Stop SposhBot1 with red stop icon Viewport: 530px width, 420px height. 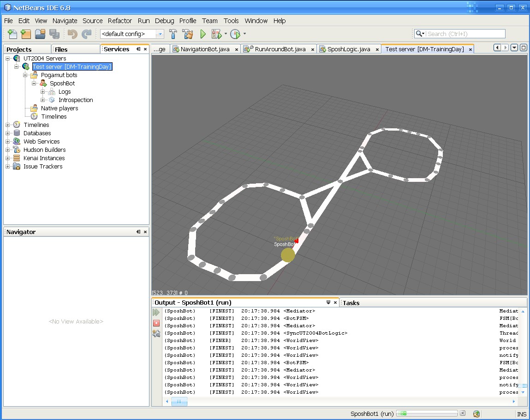pyautogui.click(x=156, y=323)
